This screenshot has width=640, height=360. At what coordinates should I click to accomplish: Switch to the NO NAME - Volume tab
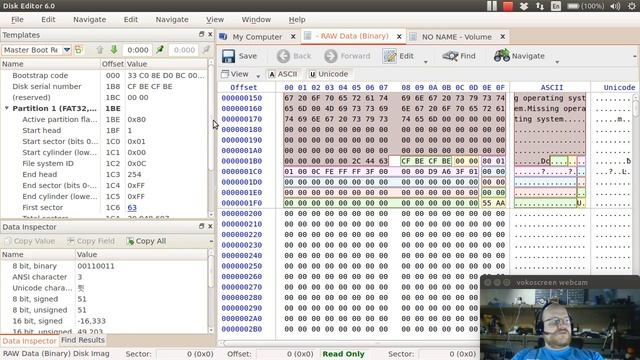tap(456, 37)
